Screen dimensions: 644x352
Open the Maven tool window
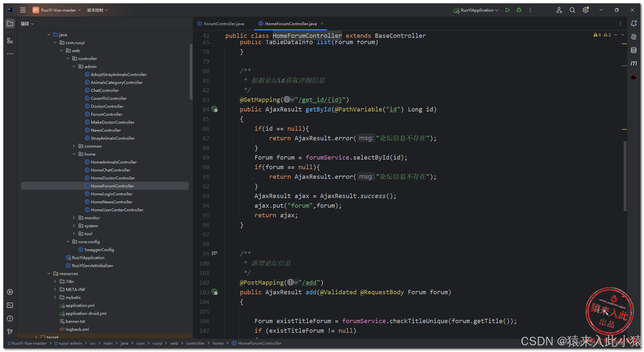tap(634, 63)
